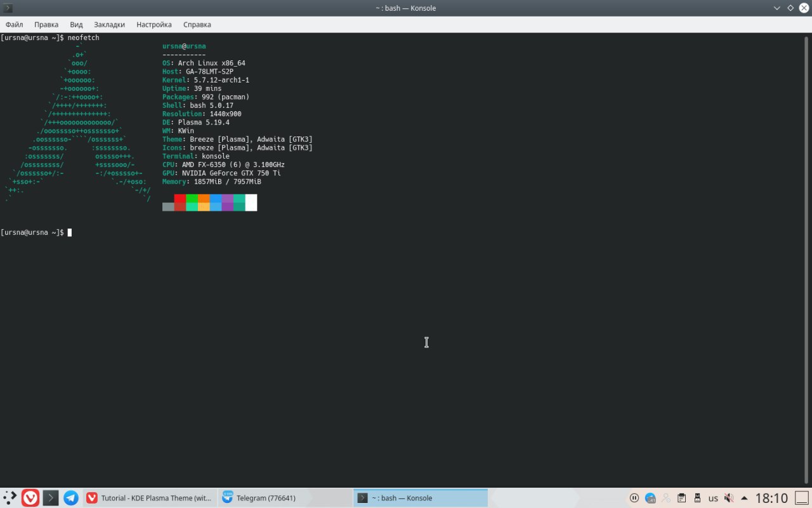Click the neofetch command text
This screenshot has height=508, width=812.
tap(83, 38)
